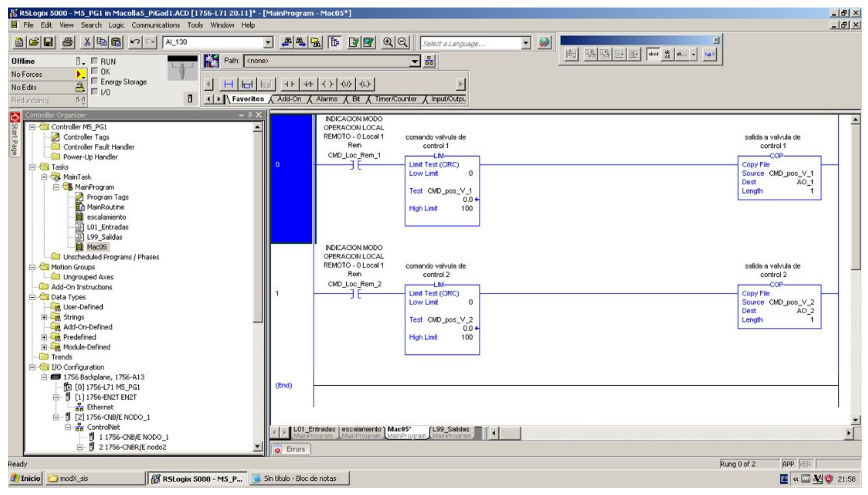Click Find Next binoculars icon
This screenshot has width=868, height=495.
(x=301, y=42)
